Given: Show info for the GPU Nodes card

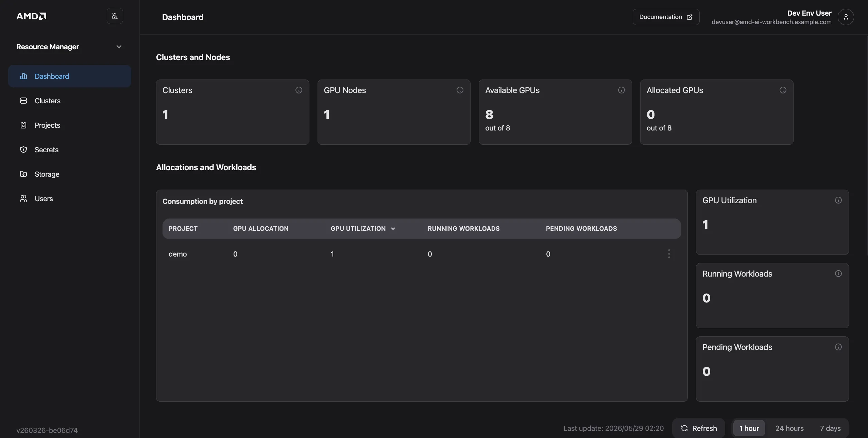Looking at the screenshot, I should coord(460,90).
